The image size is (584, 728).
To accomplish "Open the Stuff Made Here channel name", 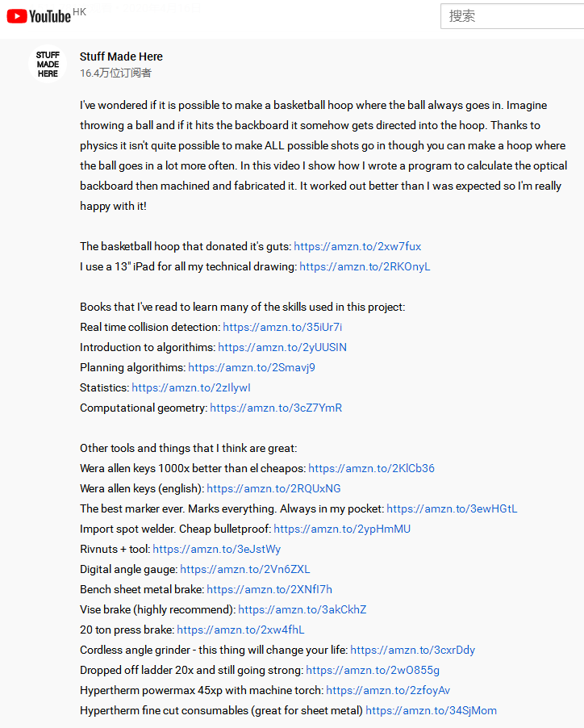I will tap(121, 56).
